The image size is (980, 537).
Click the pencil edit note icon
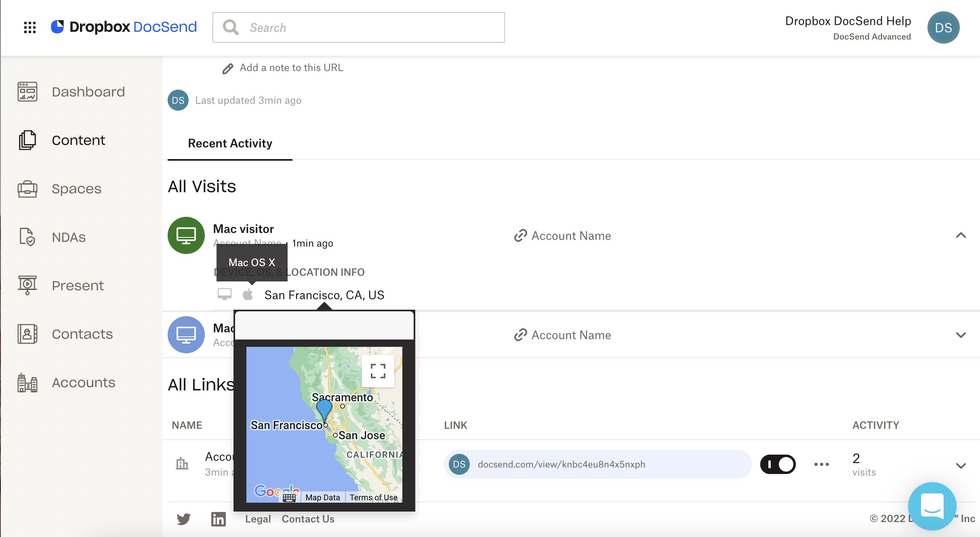tap(228, 69)
